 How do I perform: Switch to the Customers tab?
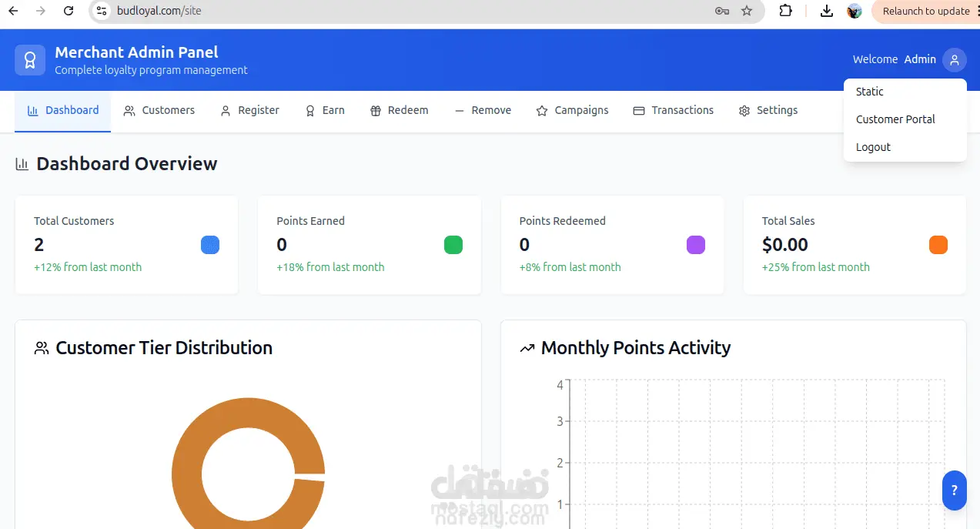[159, 110]
